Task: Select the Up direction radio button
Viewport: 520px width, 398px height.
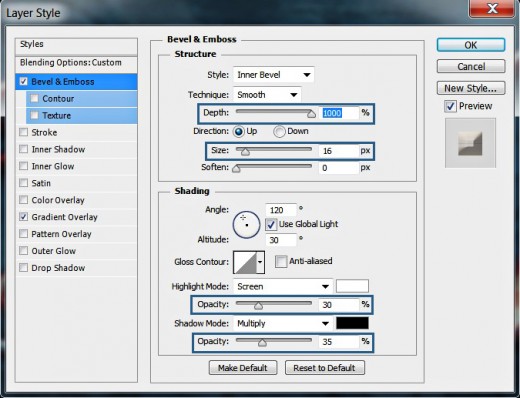Action: (239, 132)
